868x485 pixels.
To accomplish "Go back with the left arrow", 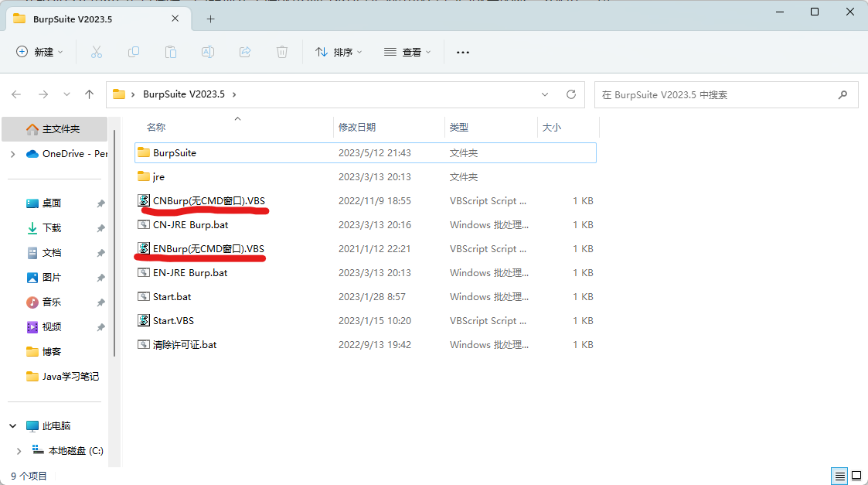I will click(x=16, y=95).
